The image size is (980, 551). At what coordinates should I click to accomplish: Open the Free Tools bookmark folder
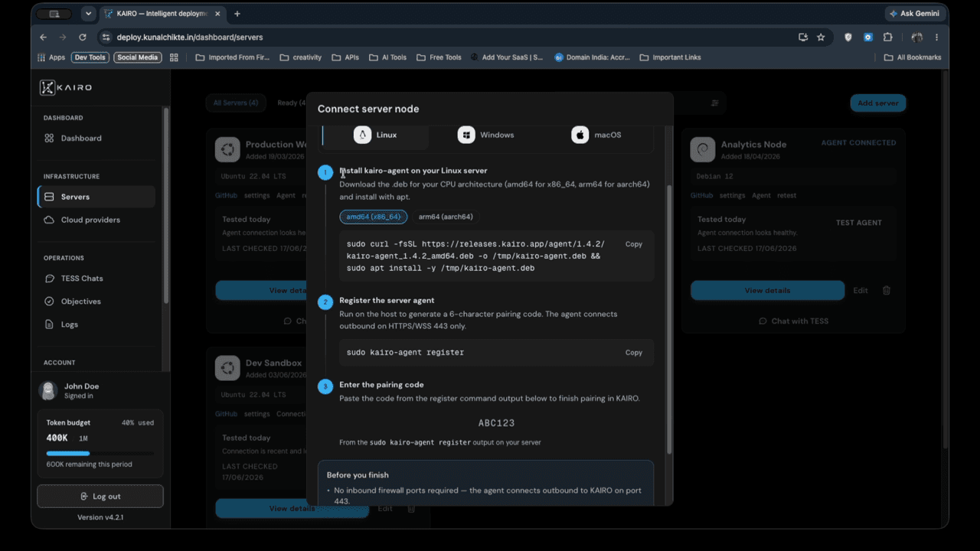coord(439,57)
